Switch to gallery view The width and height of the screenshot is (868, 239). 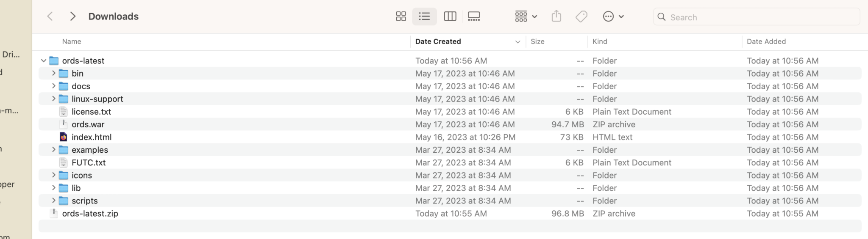coord(473,16)
